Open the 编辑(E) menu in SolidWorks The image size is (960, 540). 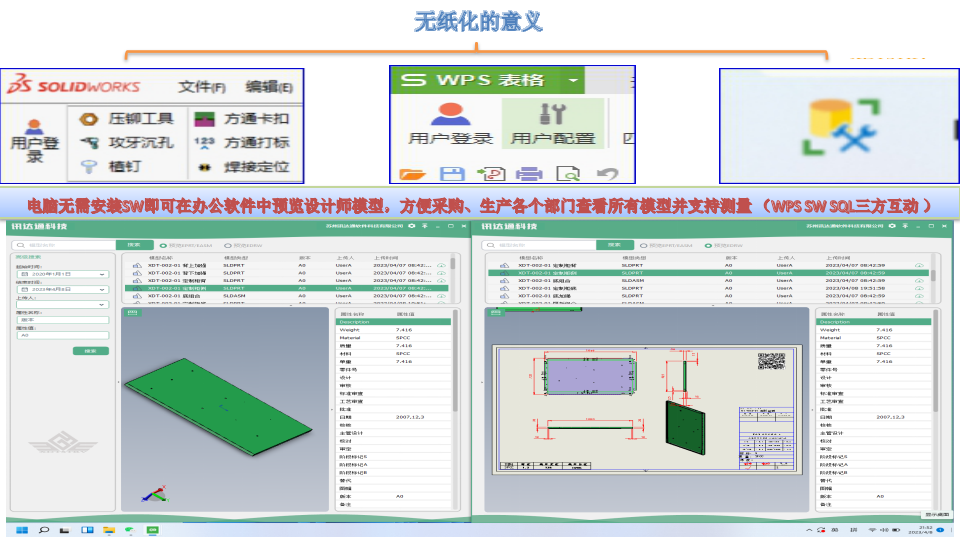(269, 87)
